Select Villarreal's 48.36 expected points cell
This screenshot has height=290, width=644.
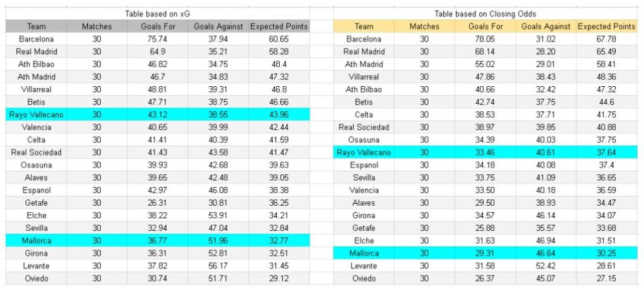click(x=606, y=77)
